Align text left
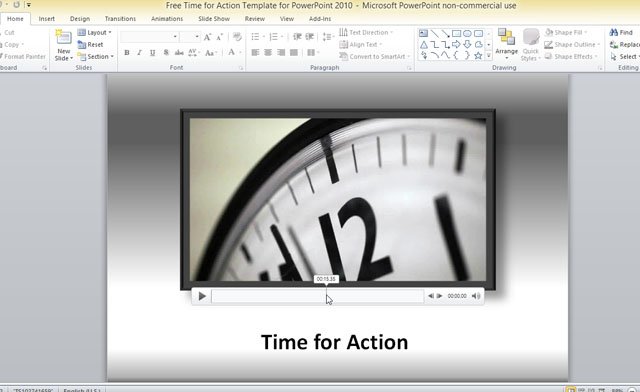The image size is (640, 392). (x=256, y=53)
